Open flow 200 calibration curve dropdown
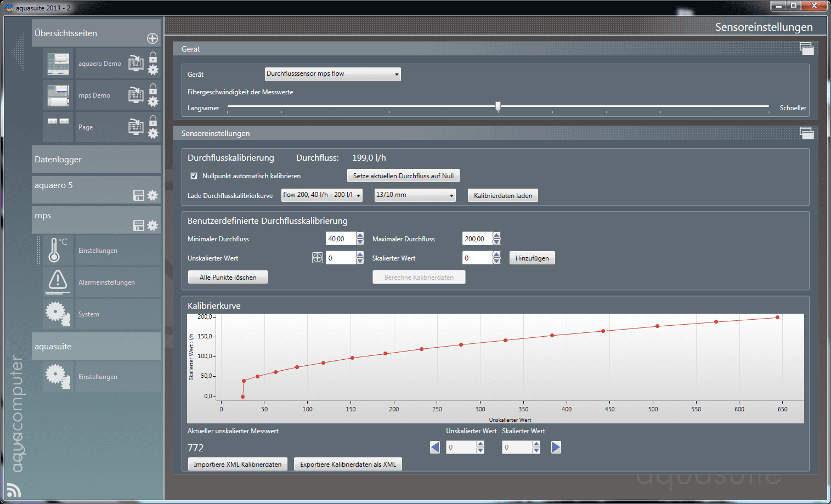The width and height of the screenshot is (831, 504). pos(322,195)
